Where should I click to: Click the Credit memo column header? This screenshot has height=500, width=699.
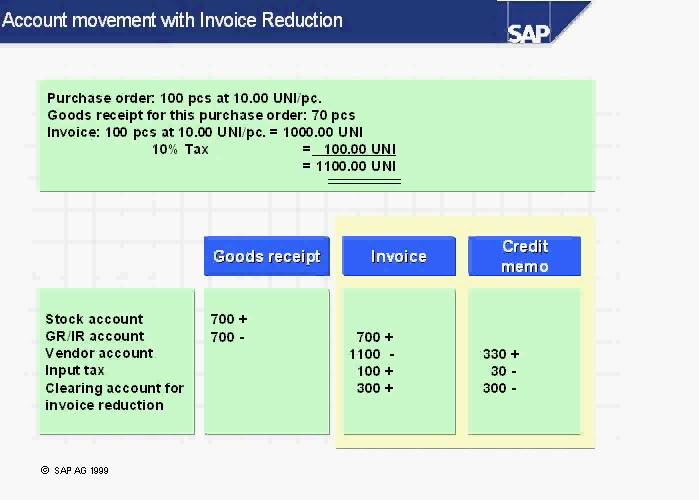tap(524, 256)
